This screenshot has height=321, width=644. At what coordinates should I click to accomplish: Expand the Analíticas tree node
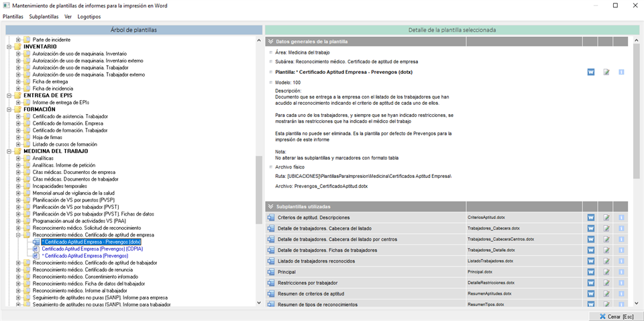pos(18,158)
